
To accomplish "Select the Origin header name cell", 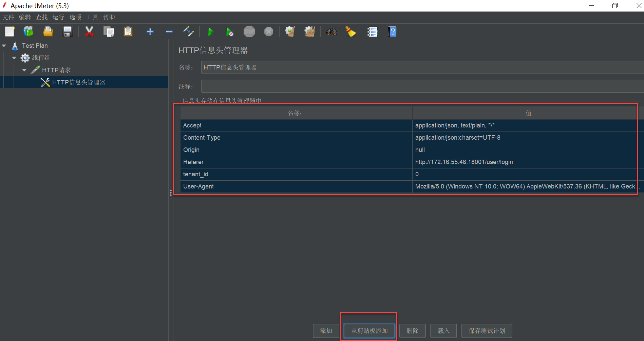I will [296, 150].
